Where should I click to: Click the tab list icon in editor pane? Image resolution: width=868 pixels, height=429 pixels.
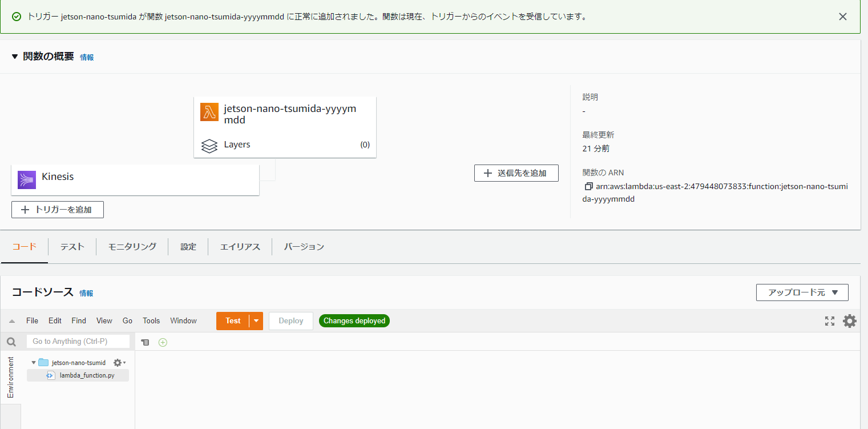click(146, 342)
